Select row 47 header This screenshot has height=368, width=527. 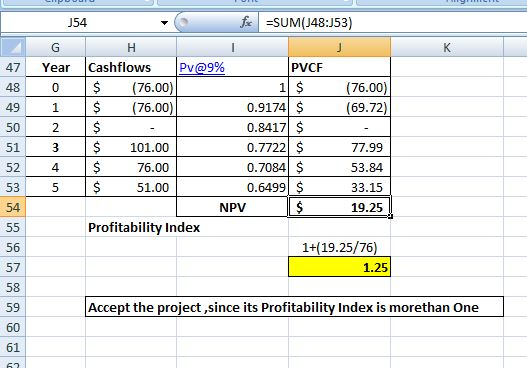coord(13,67)
